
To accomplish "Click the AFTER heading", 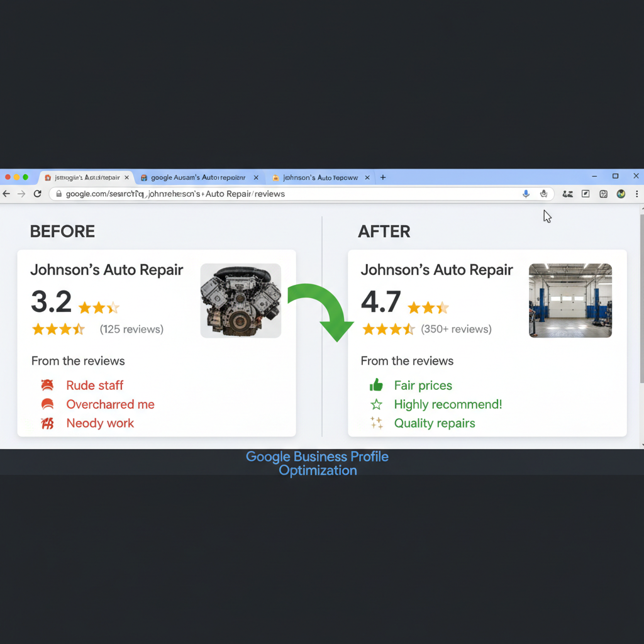I will click(x=384, y=231).
